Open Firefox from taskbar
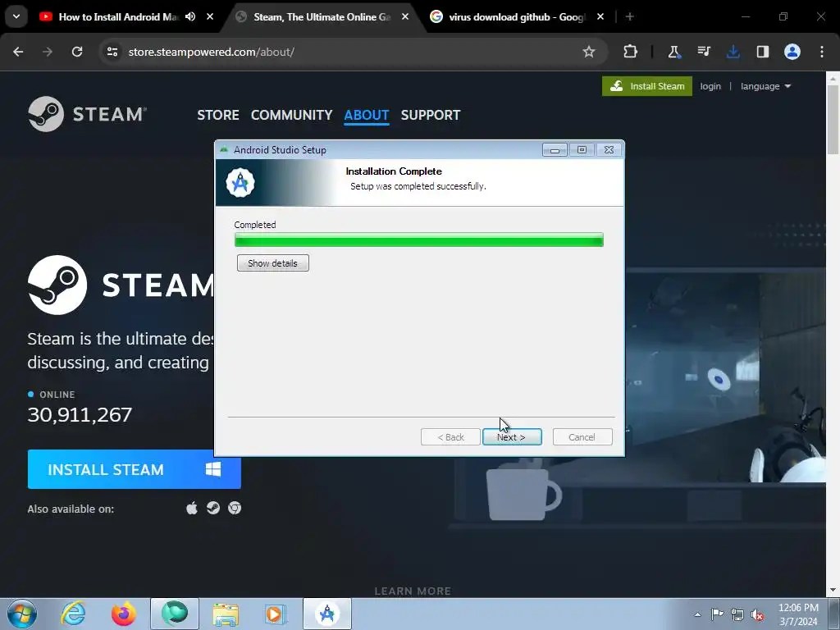Image resolution: width=840 pixels, height=630 pixels. tap(123, 614)
